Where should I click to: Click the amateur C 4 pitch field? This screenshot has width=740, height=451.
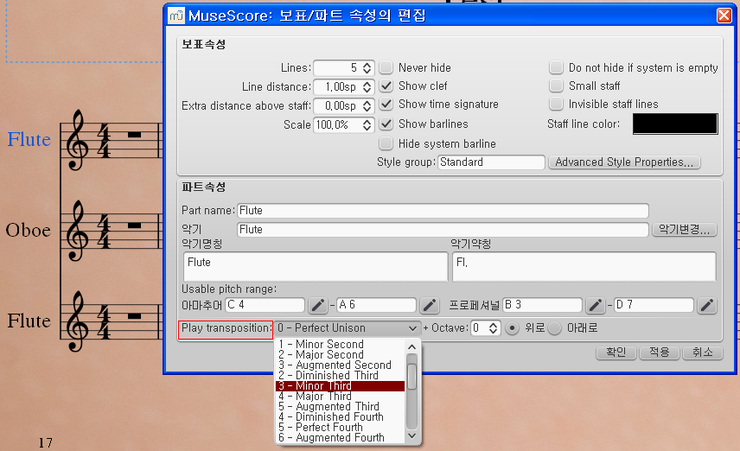[x=265, y=305]
